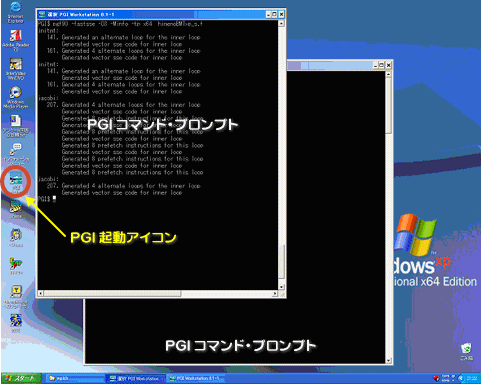Screen dimensions: 481x384
Task: Click the front console's vertical scrollbar up arrow
Action: [282, 23]
